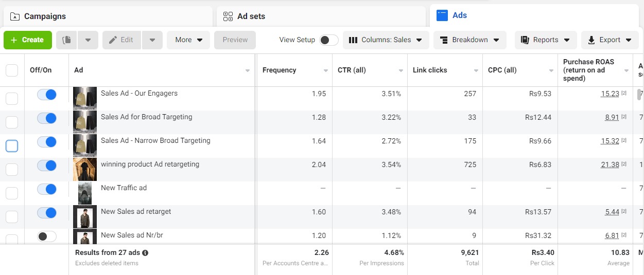Image resolution: width=644 pixels, height=275 pixels.
Task: Toggle the View Setup switch
Action: pos(328,40)
